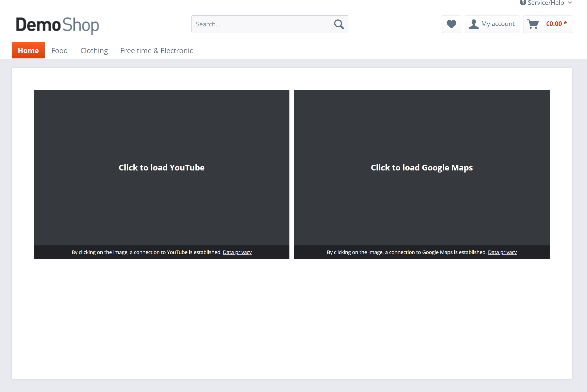Open the shopping cart showing €0.00

pos(547,24)
